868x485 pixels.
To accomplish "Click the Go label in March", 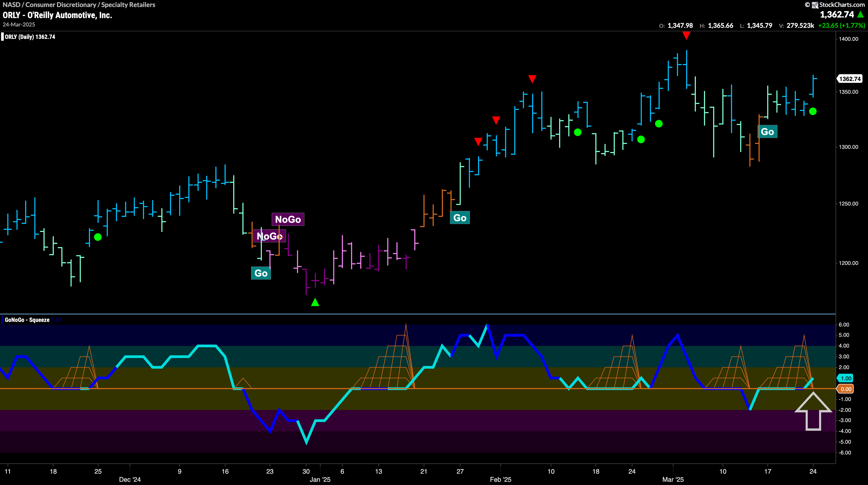I will click(767, 132).
